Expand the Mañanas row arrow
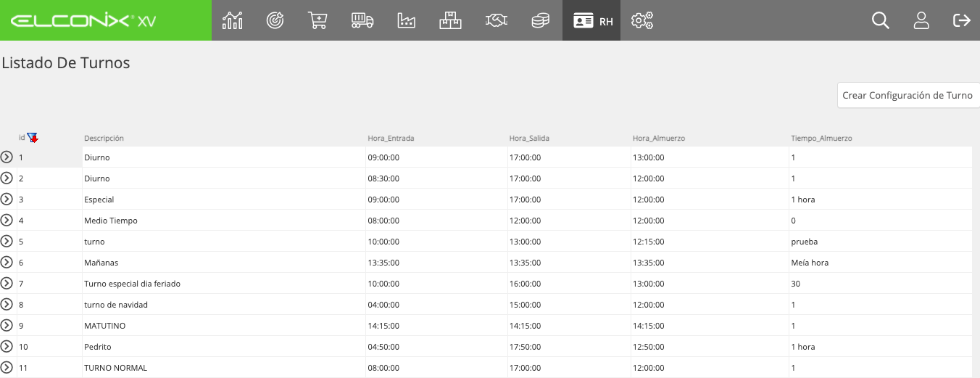The height and width of the screenshot is (378, 980). (x=7, y=262)
